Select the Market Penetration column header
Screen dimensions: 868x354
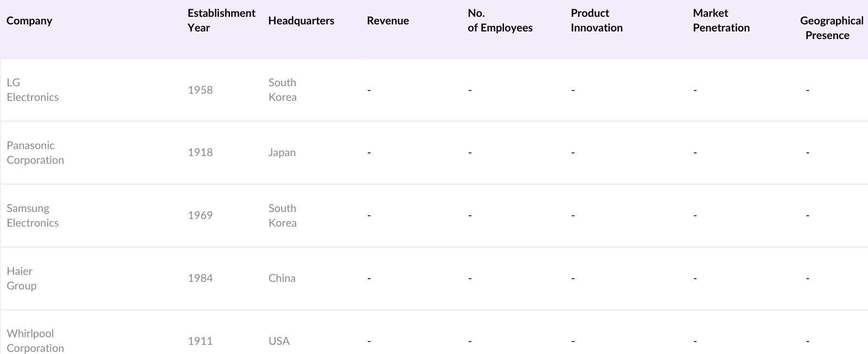[x=721, y=21]
